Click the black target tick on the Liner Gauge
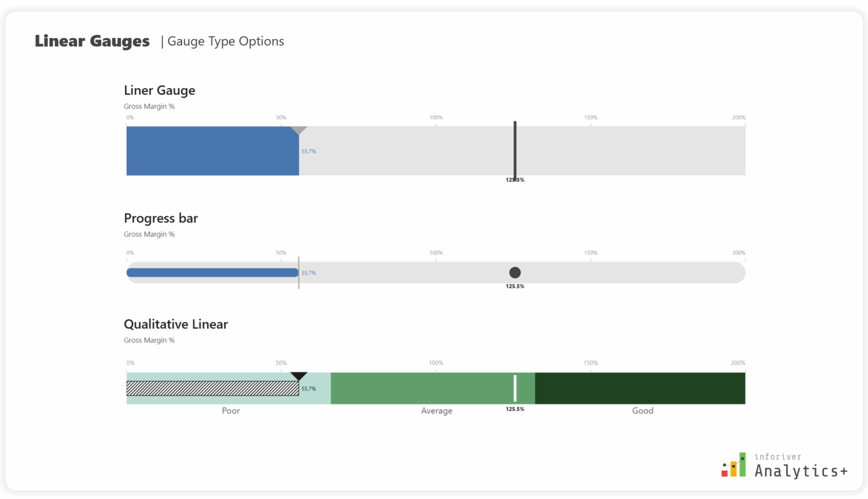868x499 pixels. (515, 148)
